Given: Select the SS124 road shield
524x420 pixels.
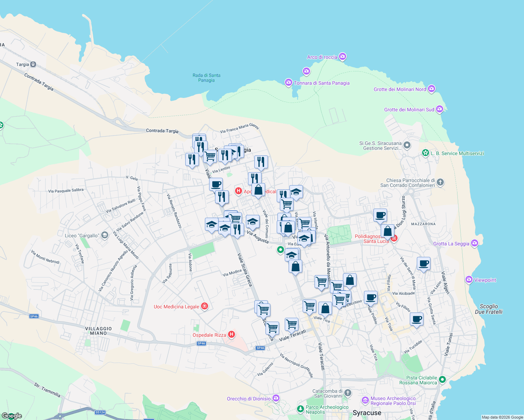Looking at the screenshot, I should 100,412.
